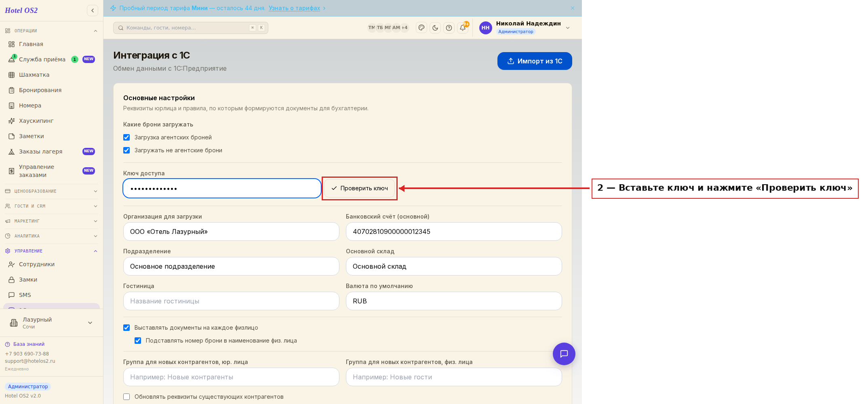Open the help question mark icon
This screenshot has height=404, width=868.
click(449, 28)
